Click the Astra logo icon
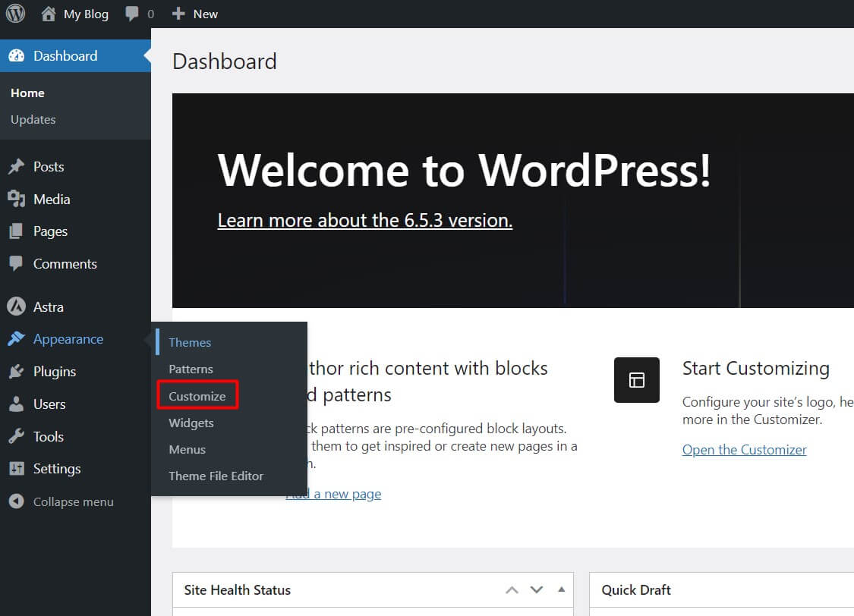854x616 pixels. click(17, 306)
